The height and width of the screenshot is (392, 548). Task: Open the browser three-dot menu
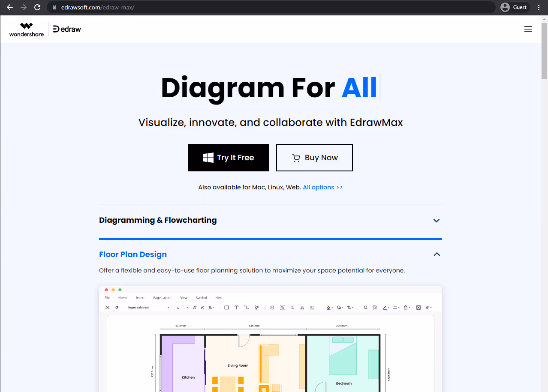pyautogui.click(x=539, y=7)
